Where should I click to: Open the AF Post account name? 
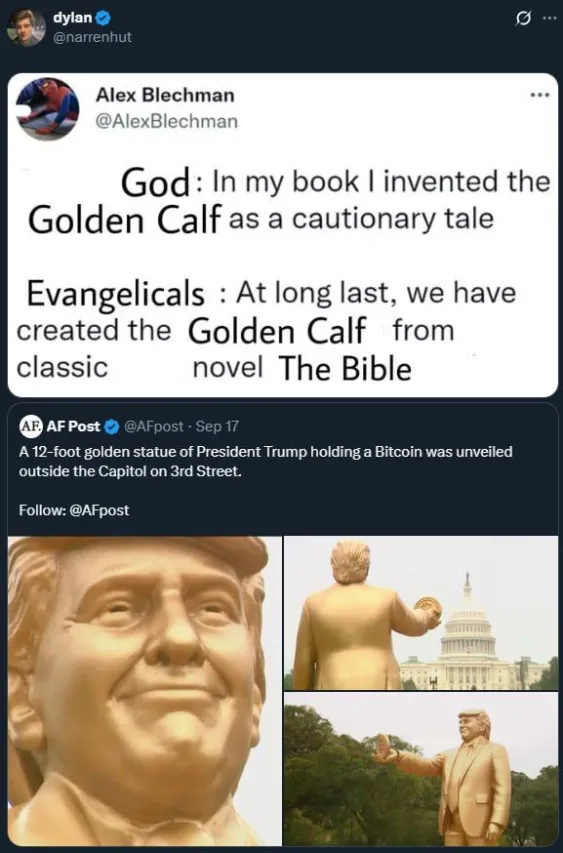tap(73, 426)
